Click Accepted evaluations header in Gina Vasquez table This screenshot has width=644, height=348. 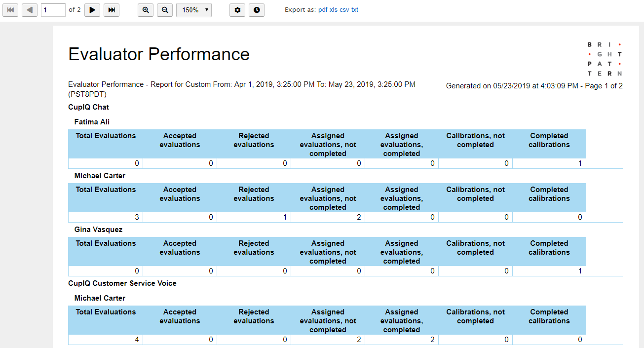pos(180,248)
